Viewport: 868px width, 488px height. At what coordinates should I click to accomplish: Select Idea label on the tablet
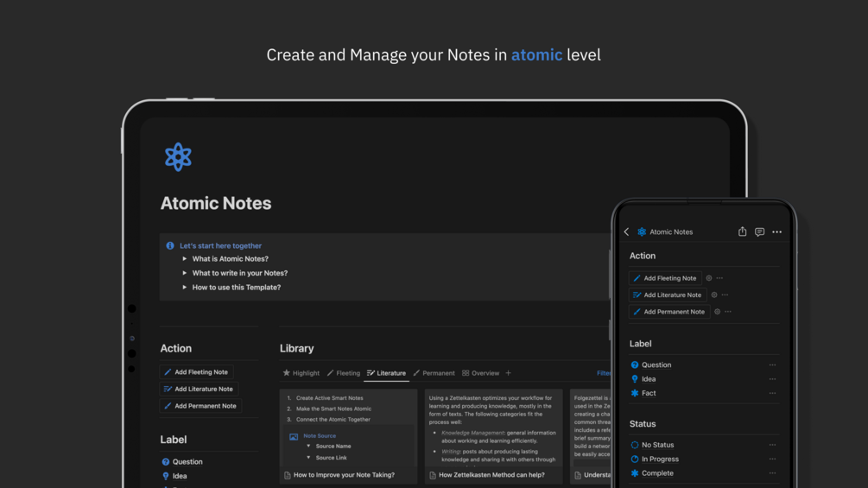pos(174,476)
